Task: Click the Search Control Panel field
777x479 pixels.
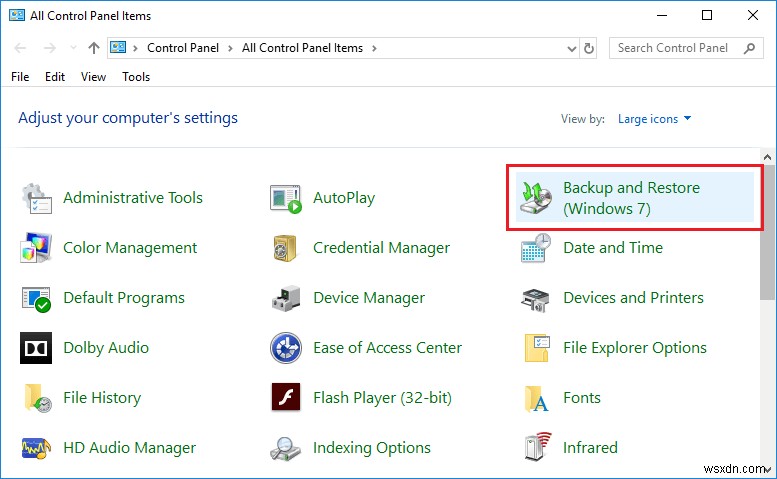Action: tap(675, 48)
